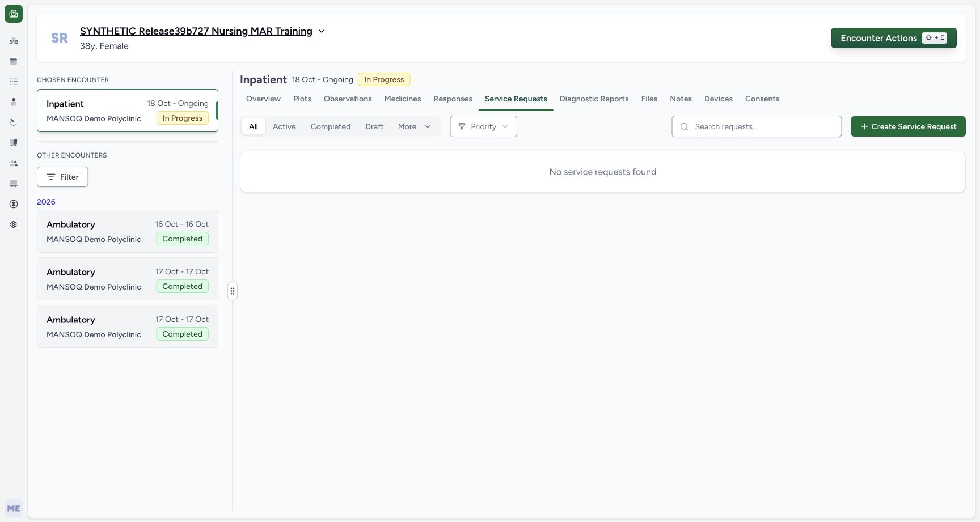Open the Responses tab
The height and width of the screenshot is (522, 980).
pyautogui.click(x=453, y=99)
